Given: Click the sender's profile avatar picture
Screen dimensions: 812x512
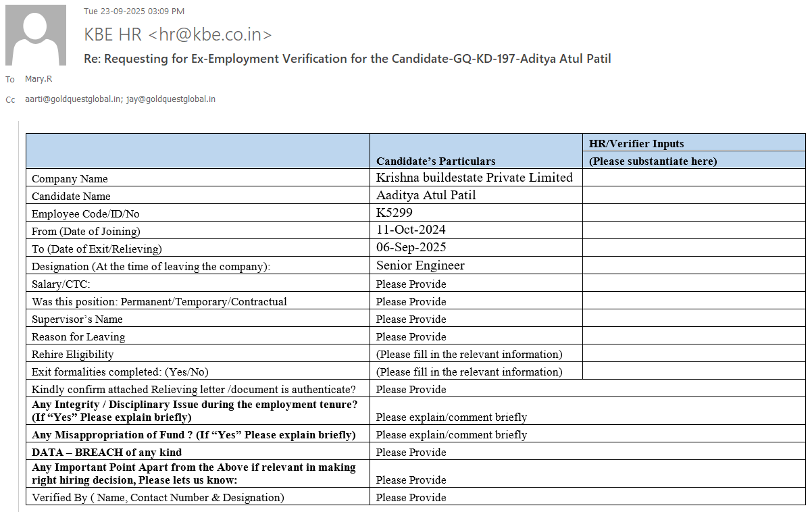Looking at the screenshot, I should pyautogui.click(x=36, y=35).
